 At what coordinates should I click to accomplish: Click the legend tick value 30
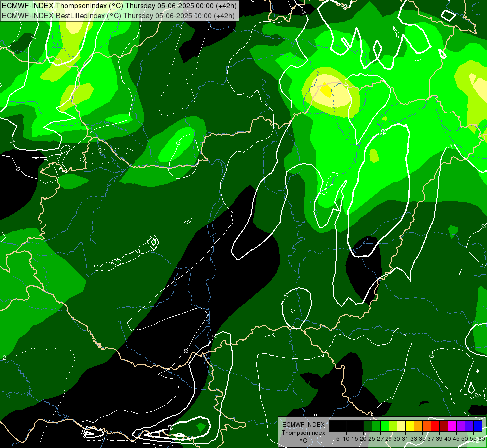point(397,439)
